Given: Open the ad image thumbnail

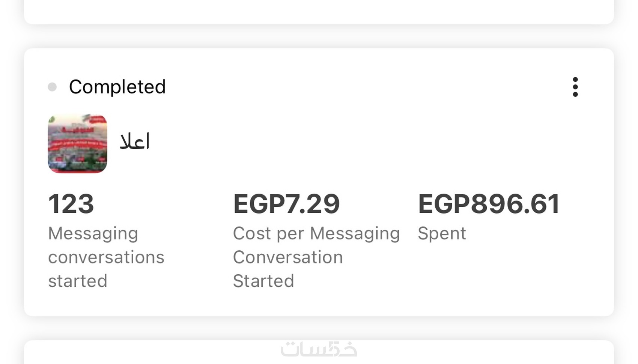Looking at the screenshot, I should (x=78, y=143).
